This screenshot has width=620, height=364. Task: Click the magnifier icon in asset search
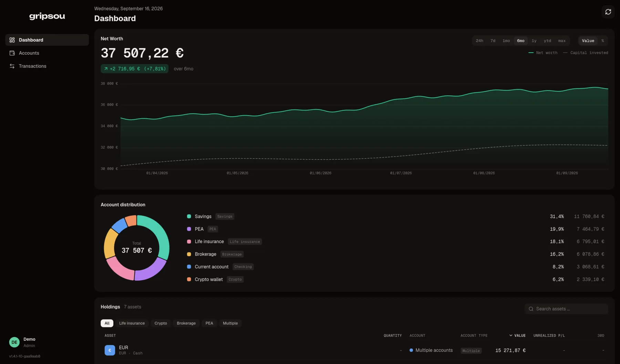pos(531,309)
